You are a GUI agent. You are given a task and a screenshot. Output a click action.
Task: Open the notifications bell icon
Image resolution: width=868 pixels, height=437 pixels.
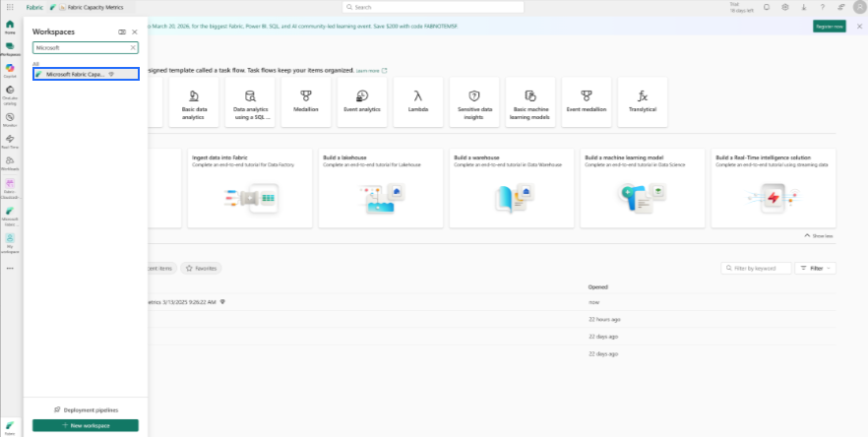coord(767,7)
